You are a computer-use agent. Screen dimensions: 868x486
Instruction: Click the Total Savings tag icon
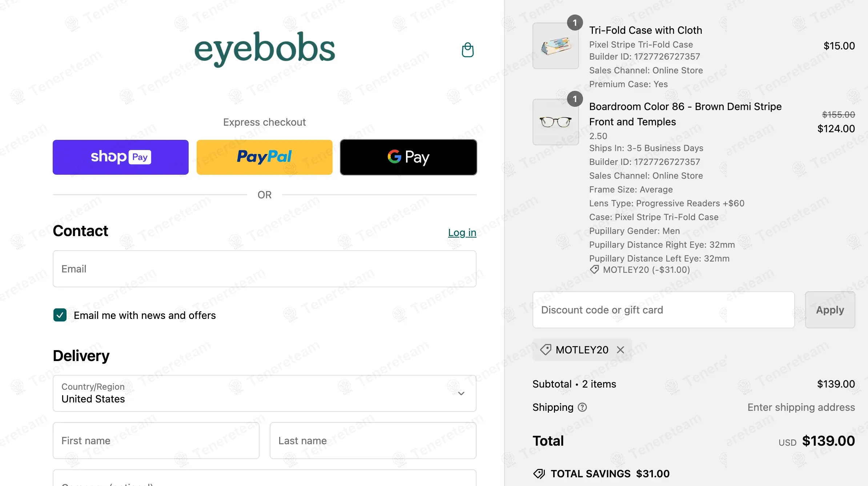(x=539, y=474)
